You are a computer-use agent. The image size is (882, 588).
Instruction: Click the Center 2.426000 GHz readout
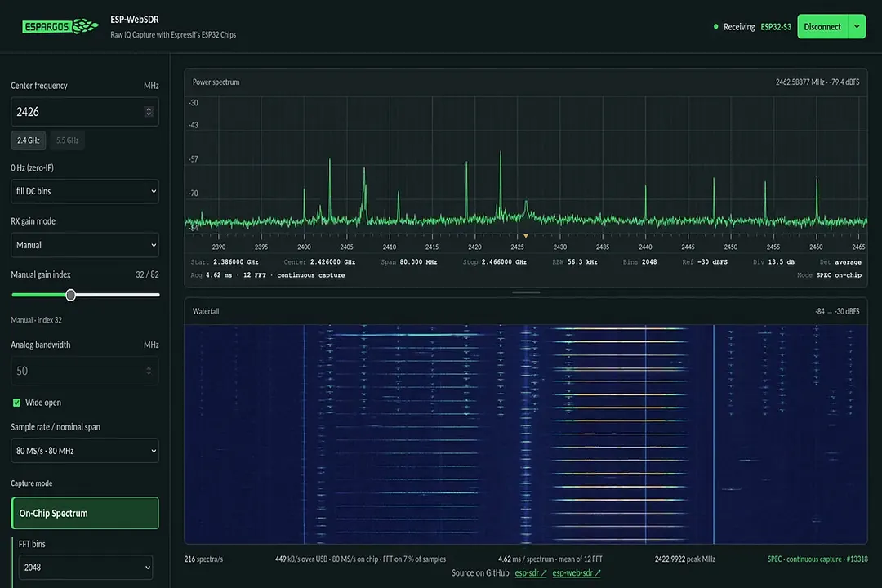tap(319, 261)
